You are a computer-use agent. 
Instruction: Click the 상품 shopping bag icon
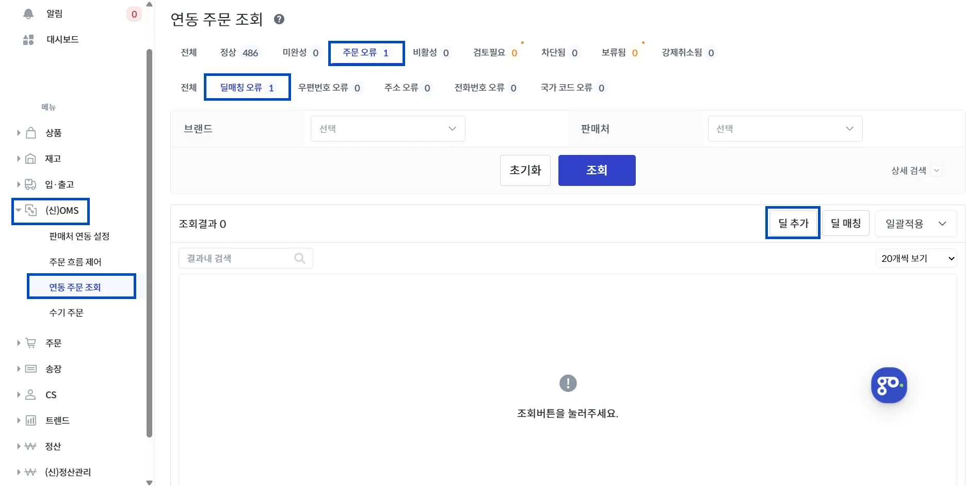point(31,133)
